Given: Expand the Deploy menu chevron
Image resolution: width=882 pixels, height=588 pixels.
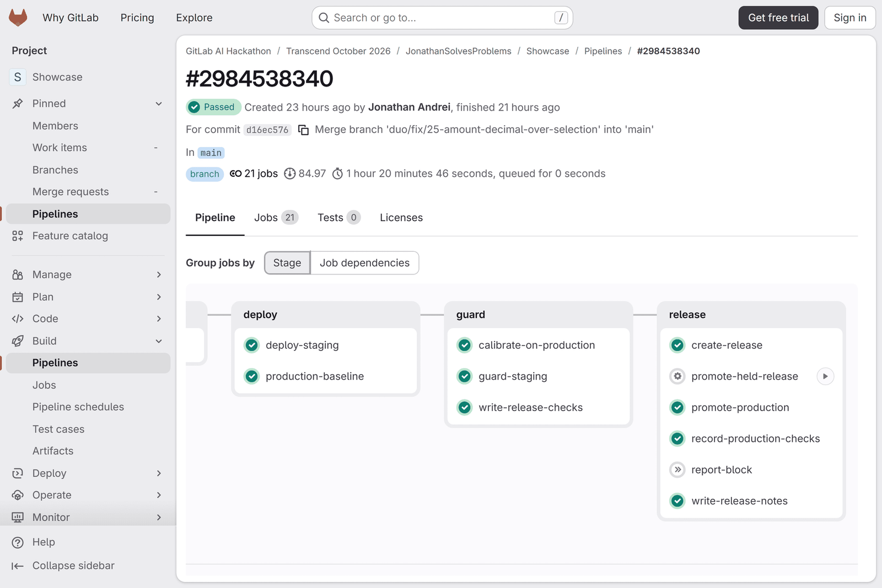Looking at the screenshot, I should click(159, 473).
